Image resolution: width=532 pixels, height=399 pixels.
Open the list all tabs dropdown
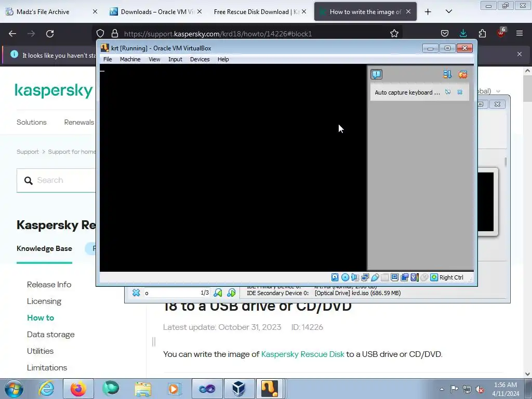click(448, 11)
